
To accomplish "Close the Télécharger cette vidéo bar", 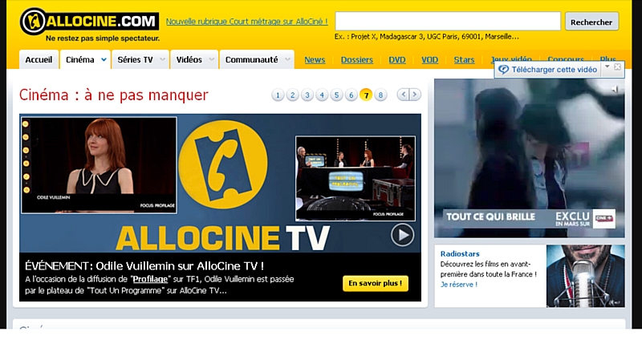I will (x=617, y=67).
